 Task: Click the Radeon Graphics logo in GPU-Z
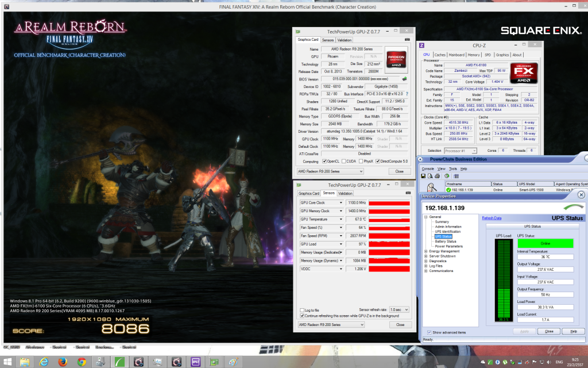pyautogui.click(x=396, y=59)
